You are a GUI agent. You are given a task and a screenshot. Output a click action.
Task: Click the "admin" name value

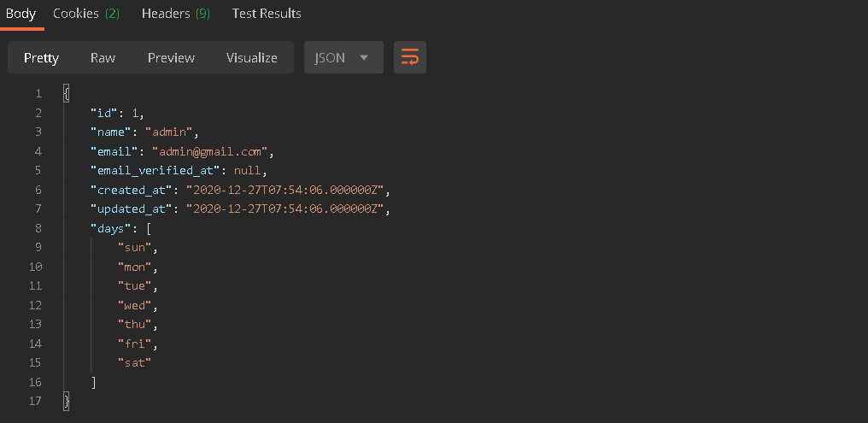[x=168, y=132]
